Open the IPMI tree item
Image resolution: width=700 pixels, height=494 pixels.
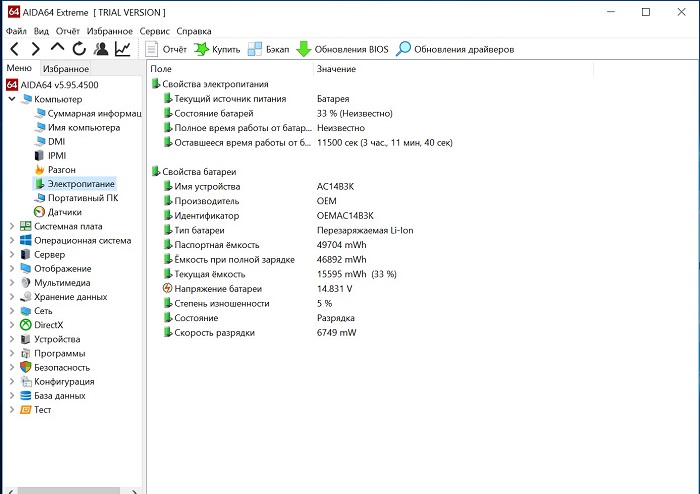point(50,156)
